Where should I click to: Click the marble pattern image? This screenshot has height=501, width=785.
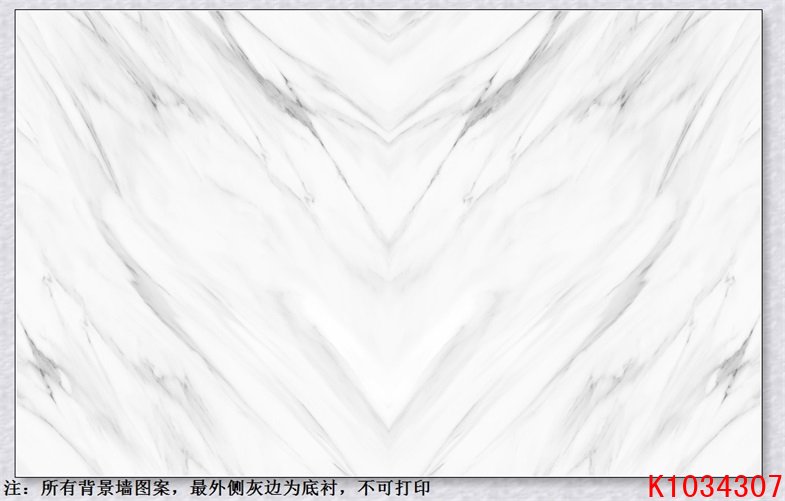pyautogui.click(x=389, y=243)
